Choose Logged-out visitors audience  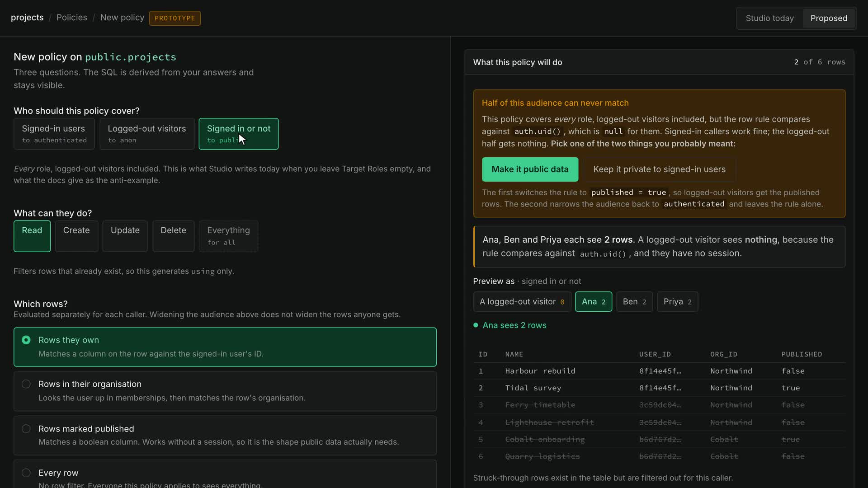point(147,134)
